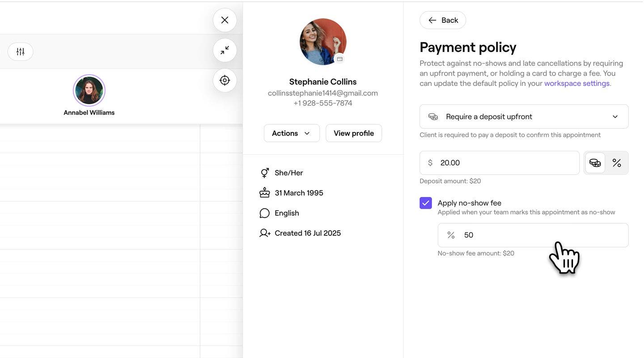Click the calendar filter sliders icon
644x358 pixels.
point(20,51)
